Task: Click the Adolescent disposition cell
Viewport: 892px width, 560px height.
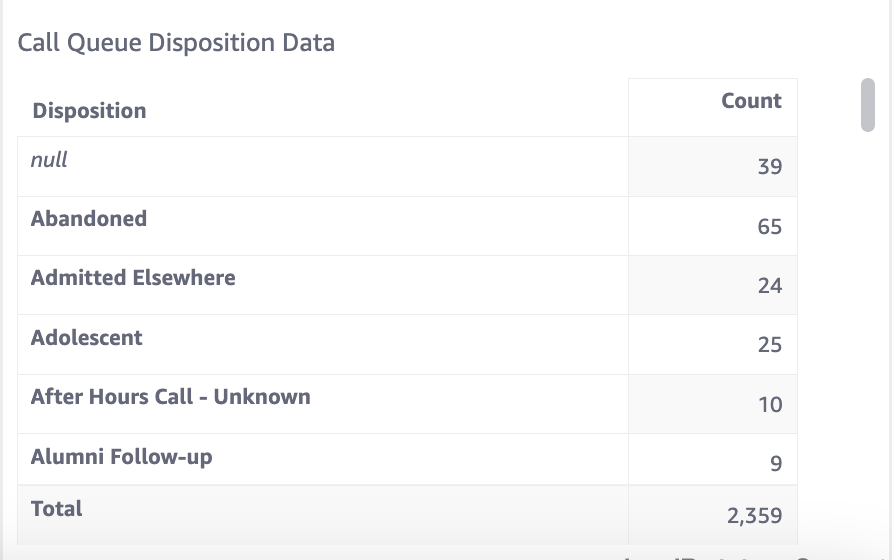Action: [87, 338]
